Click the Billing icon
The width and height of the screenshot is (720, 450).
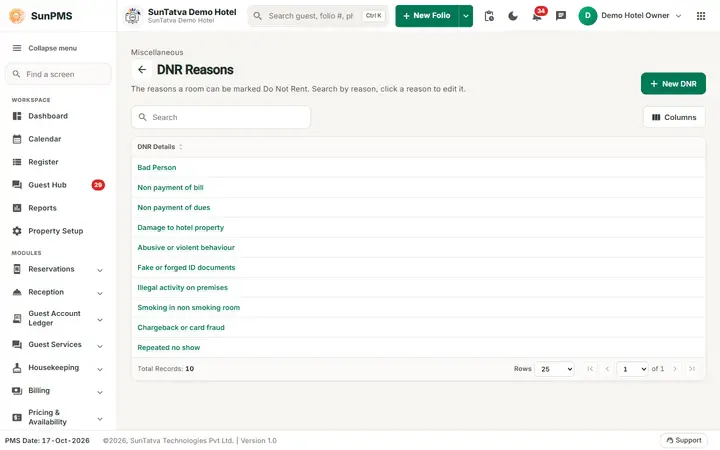coord(17,390)
